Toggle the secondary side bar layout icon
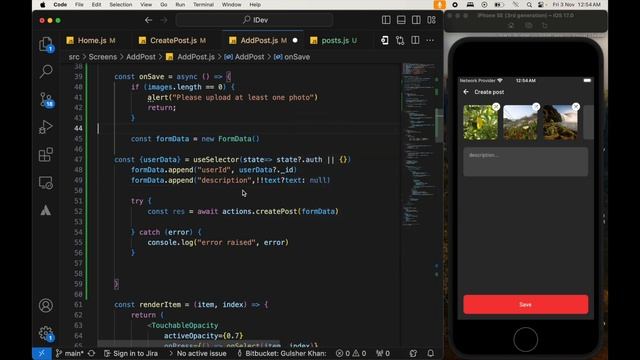 (416, 20)
